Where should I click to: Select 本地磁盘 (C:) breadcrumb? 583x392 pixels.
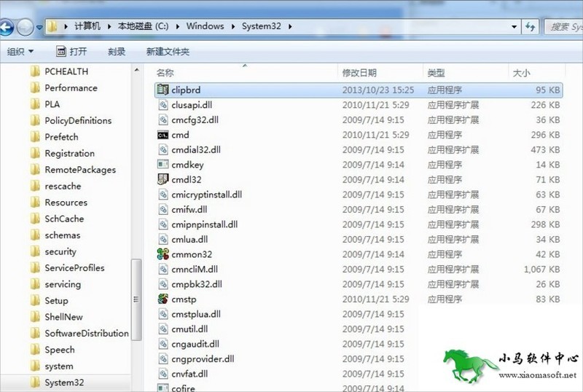143,26
